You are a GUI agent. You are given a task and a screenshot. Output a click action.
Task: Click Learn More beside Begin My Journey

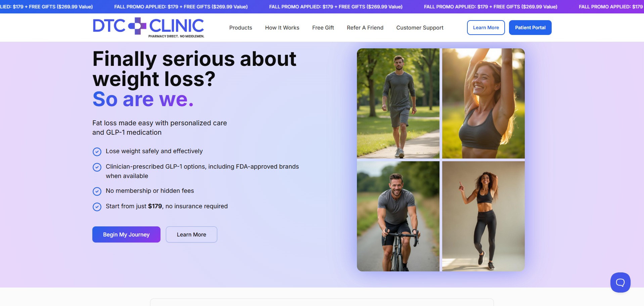[x=191, y=234]
